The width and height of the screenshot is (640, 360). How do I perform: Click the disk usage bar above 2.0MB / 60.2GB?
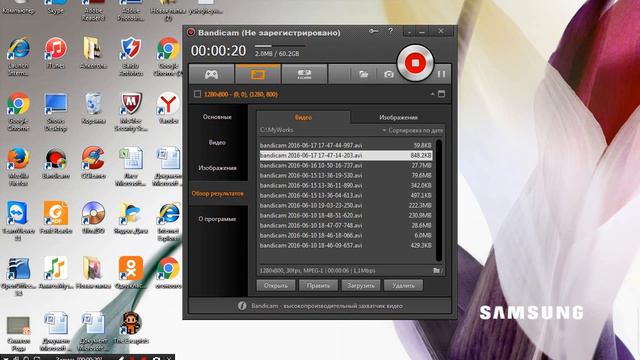[280, 46]
